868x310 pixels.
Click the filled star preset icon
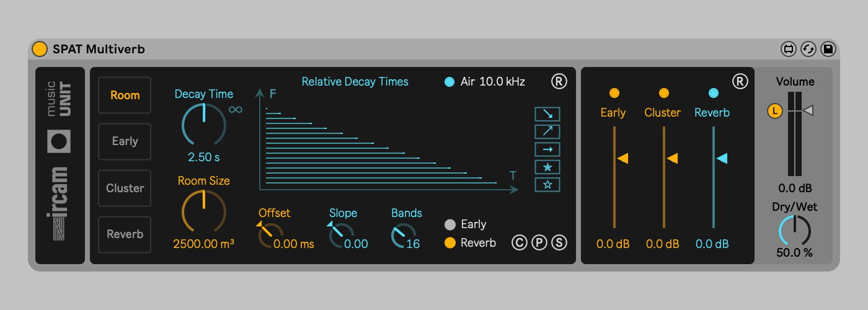click(547, 167)
